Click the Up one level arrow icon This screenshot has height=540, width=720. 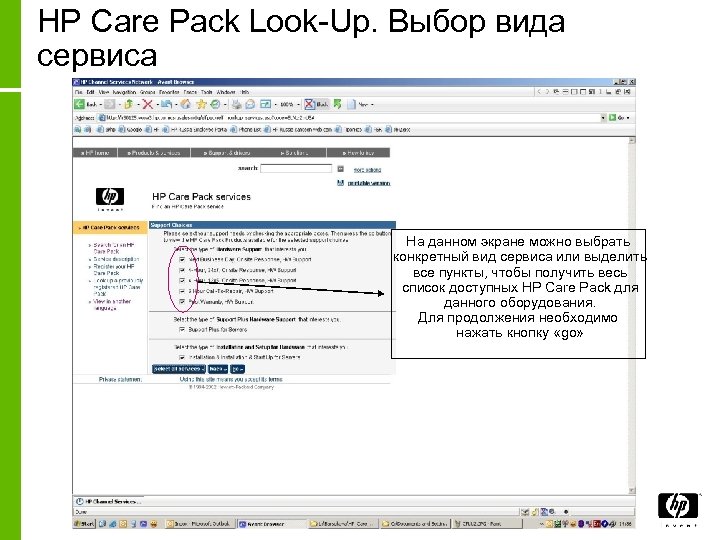coord(129,105)
